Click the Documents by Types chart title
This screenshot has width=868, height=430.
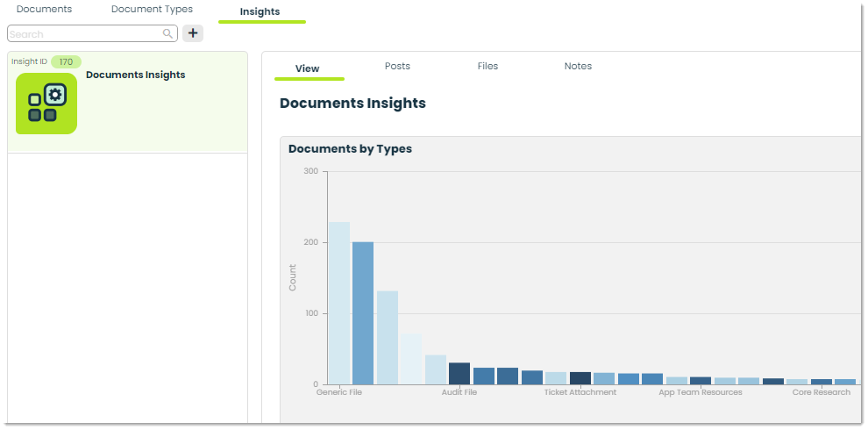pos(350,149)
